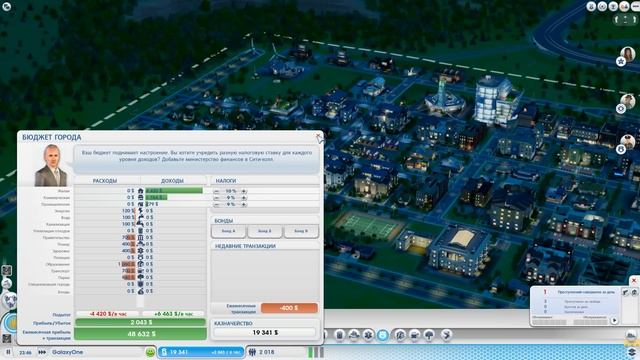Click the industrial factory icon in budget

[140, 204]
